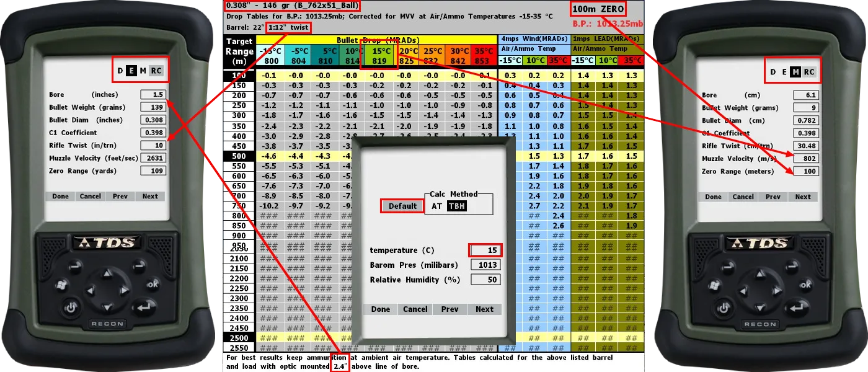Tap the Windows key on the metric-units handheld

pos(714,286)
